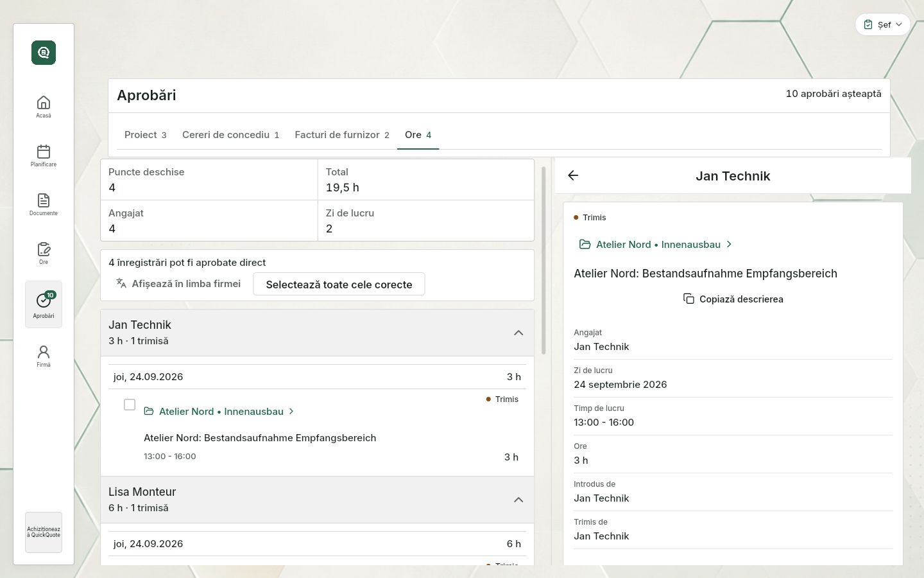Click the back arrow beside Jan Technik
924x578 pixels.
573,175
